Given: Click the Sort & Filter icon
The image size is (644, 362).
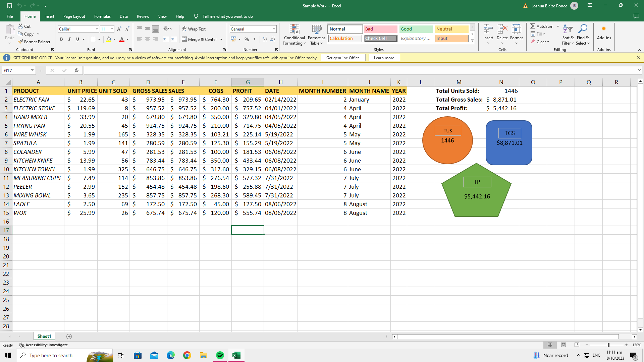Looking at the screenshot, I should pyautogui.click(x=568, y=29).
